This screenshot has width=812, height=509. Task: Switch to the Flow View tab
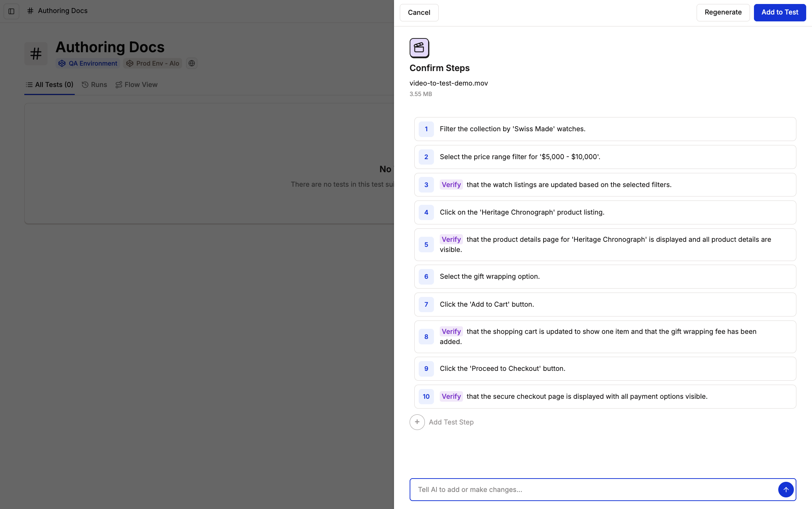tap(136, 85)
